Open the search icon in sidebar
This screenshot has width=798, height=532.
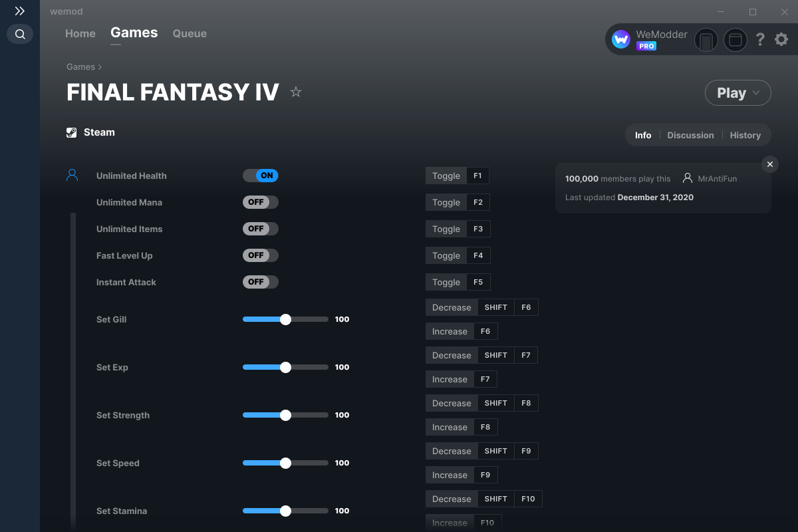20,34
